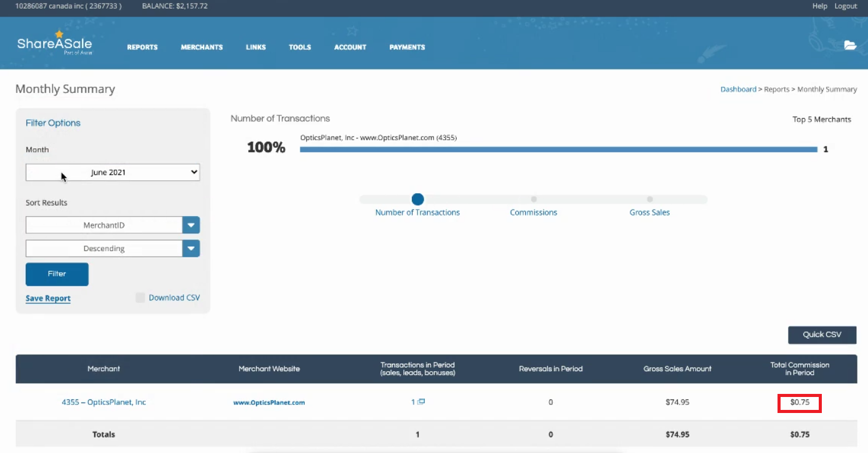Click the Top 5 Merchants label
This screenshot has height=453, width=868.
pos(822,119)
